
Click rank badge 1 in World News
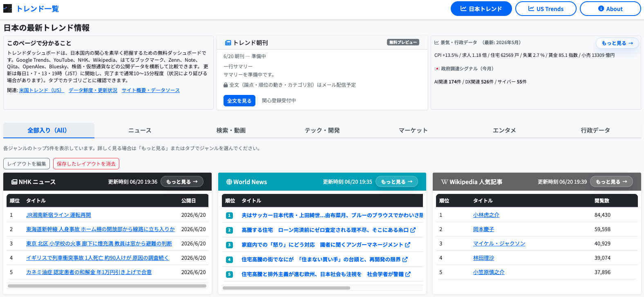click(230, 216)
